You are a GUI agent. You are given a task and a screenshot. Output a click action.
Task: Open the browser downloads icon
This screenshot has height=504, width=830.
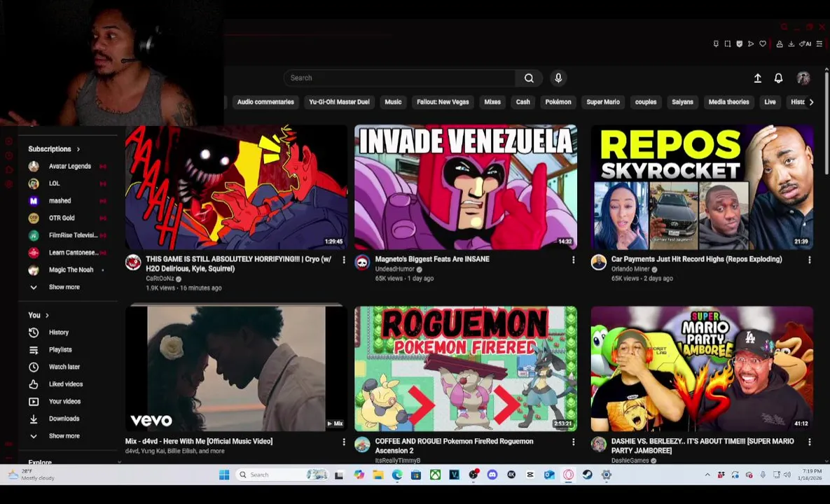pos(791,44)
